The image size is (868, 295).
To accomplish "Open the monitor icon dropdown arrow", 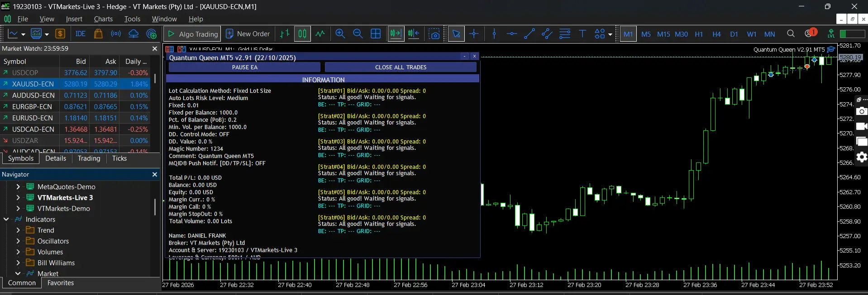I will [47, 34].
